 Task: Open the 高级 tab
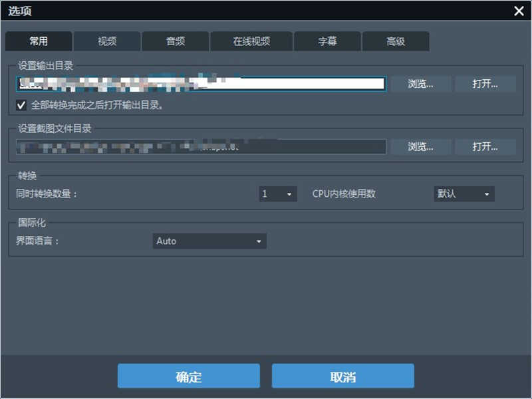click(x=396, y=41)
